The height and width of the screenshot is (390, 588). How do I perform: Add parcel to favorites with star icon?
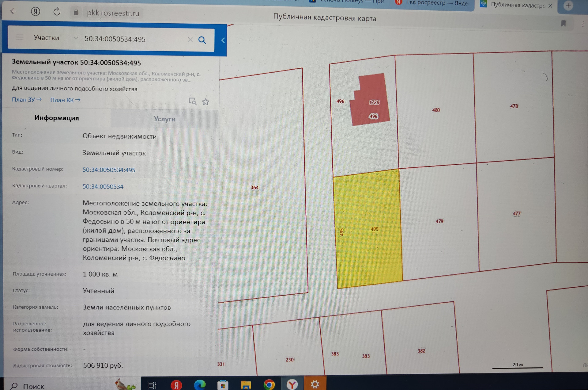pyautogui.click(x=205, y=102)
